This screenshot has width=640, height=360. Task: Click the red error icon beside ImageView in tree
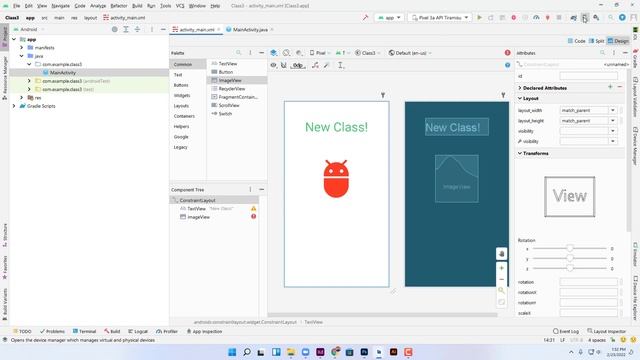tap(253, 216)
